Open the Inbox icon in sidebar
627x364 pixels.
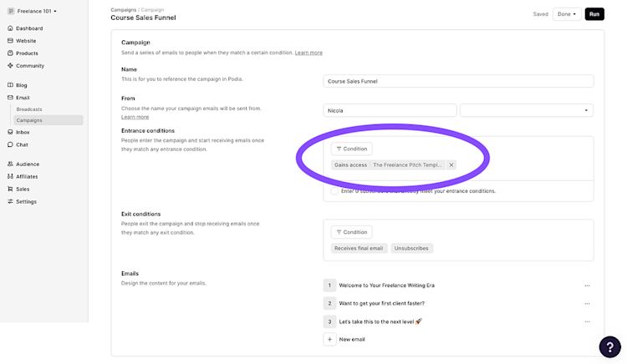pos(10,132)
